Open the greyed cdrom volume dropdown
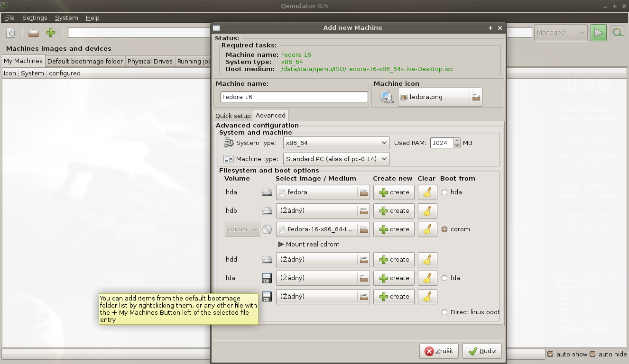Screen dimensions: 629x364 pyautogui.click(x=242, y=229)
